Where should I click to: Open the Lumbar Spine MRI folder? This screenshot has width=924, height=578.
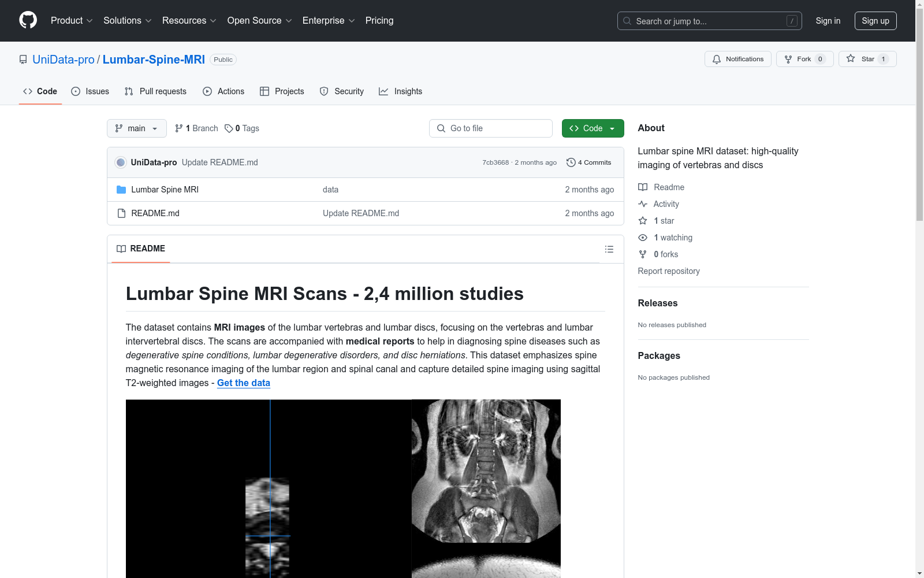tap(165, 190)
